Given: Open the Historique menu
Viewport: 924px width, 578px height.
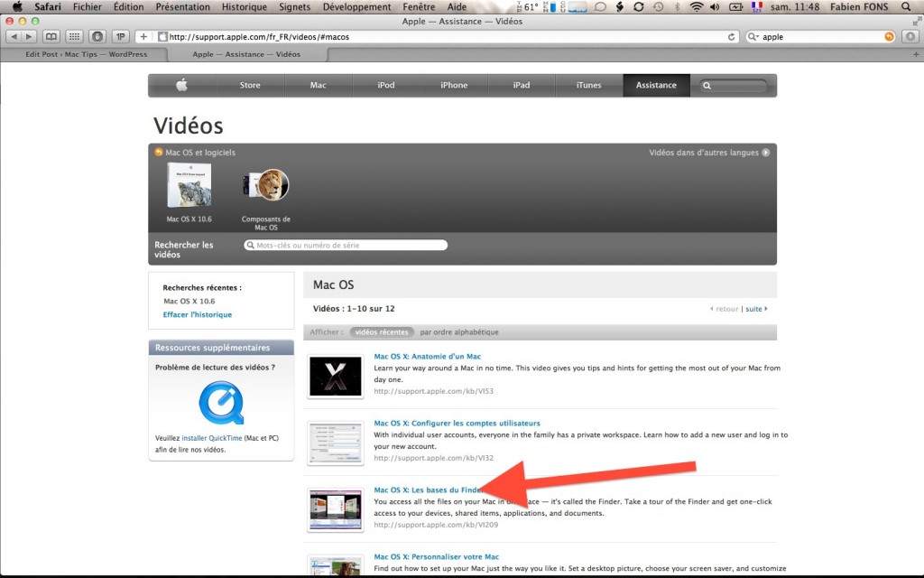Looking at the screenshot, I should pos(244,7).
